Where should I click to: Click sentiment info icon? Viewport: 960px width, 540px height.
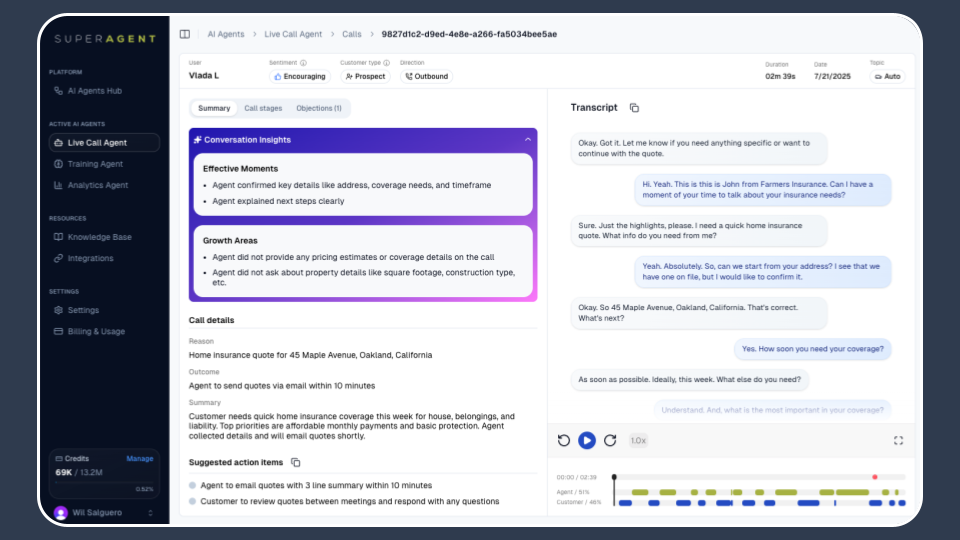pyautogui.click(x=303, y=62)
